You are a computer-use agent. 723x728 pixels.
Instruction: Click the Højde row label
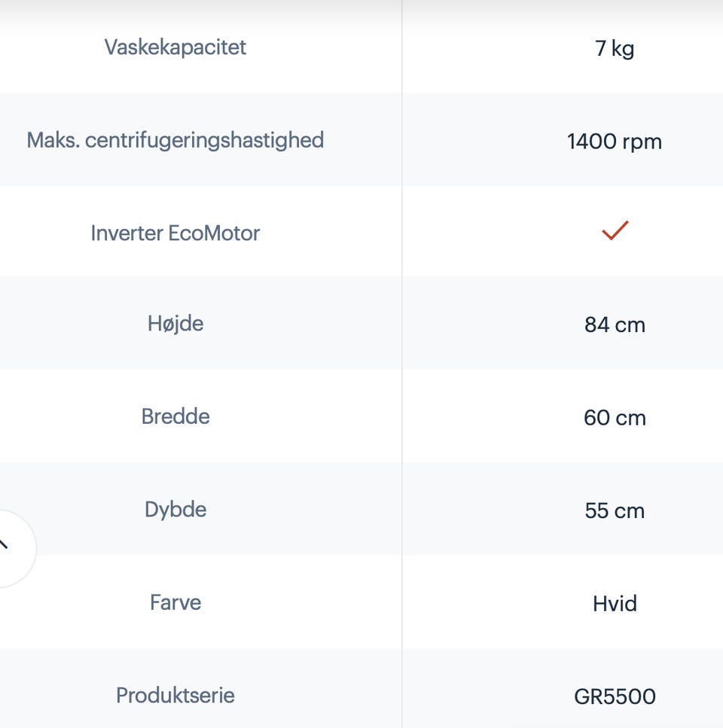coord(175,324)
